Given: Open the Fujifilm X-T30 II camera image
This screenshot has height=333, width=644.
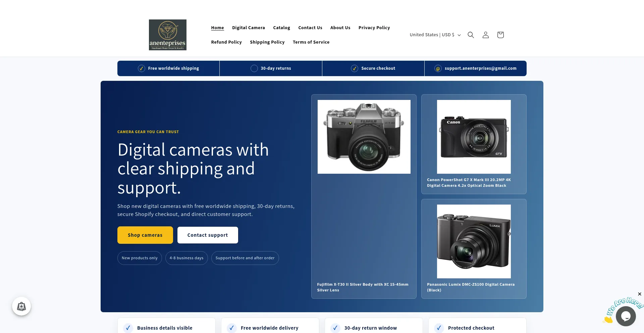Looking at the screenshot, I should [364, 137].
